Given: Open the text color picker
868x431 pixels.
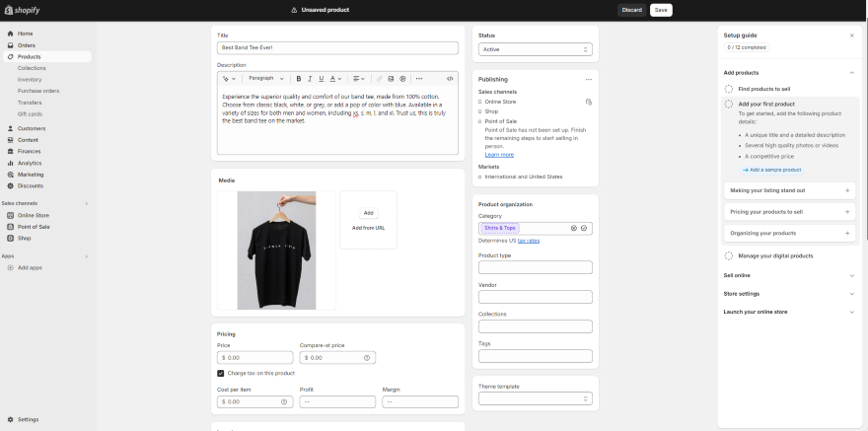Looking at the screenshot, I should pyautogui.click(x=336, y=79).
